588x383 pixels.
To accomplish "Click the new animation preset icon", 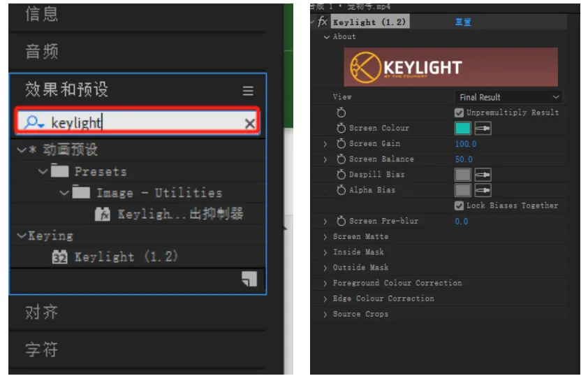I will point(249,279).
